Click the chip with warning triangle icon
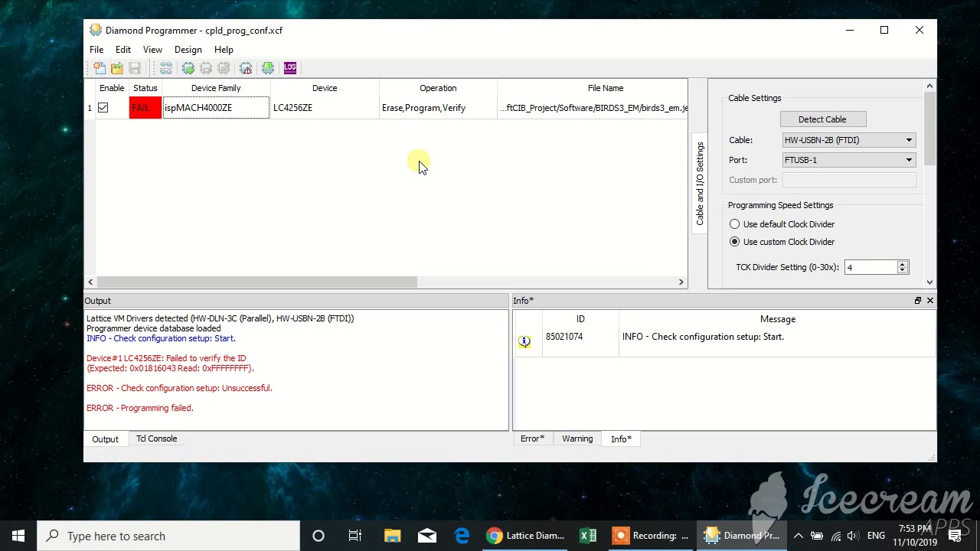Screen dimensions: 980x551 click(x=246, y=68)
